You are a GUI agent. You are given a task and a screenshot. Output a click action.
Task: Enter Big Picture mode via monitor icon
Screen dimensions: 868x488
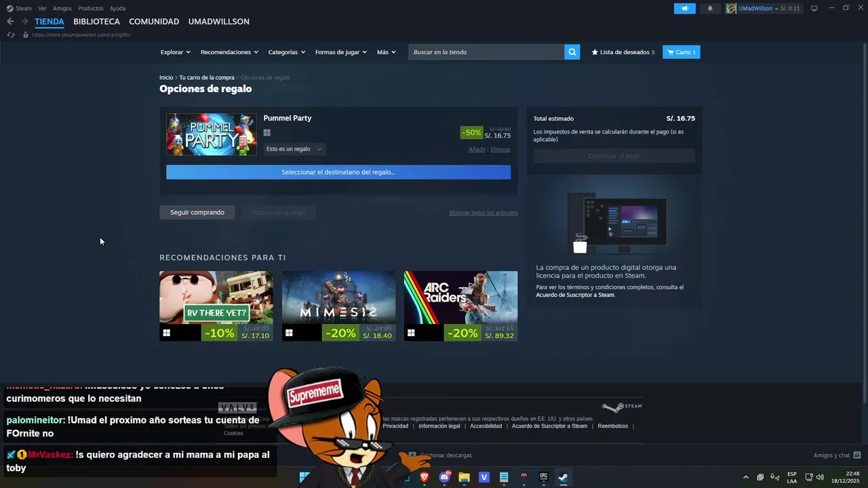coord(814,8)
